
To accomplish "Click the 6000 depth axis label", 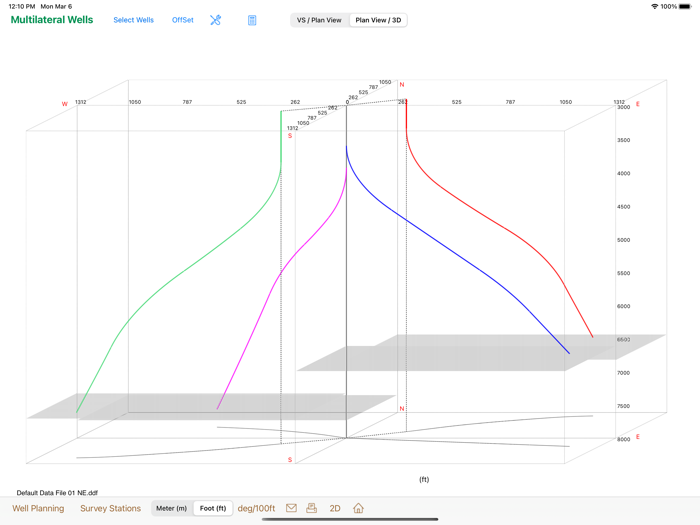I will point(623,306).
